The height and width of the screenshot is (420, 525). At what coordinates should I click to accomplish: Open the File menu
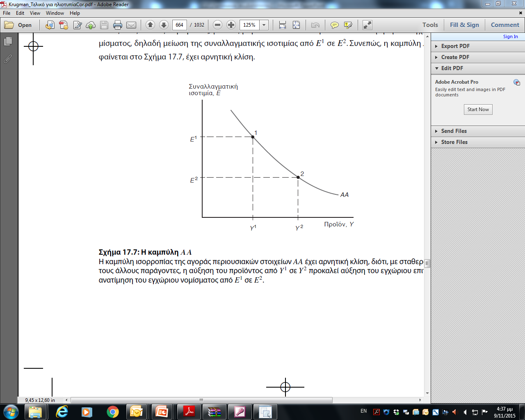point(7,13)
